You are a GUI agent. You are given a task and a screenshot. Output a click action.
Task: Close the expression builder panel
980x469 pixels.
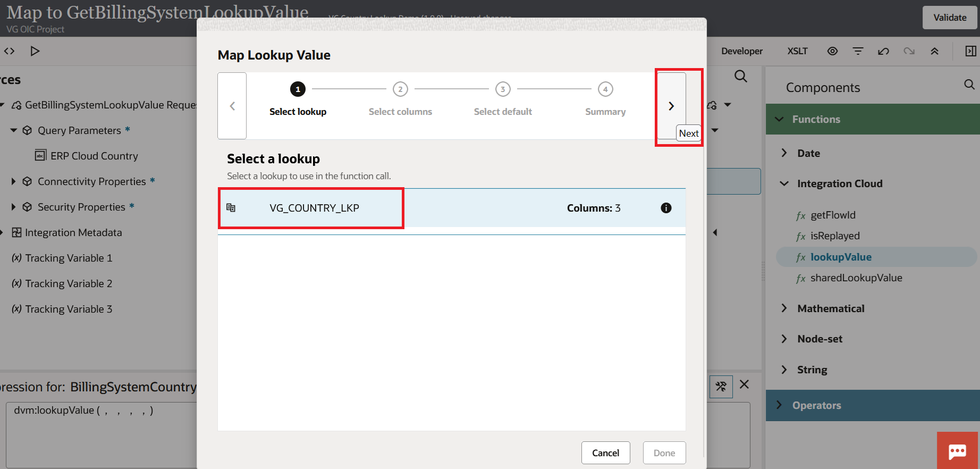744,384
